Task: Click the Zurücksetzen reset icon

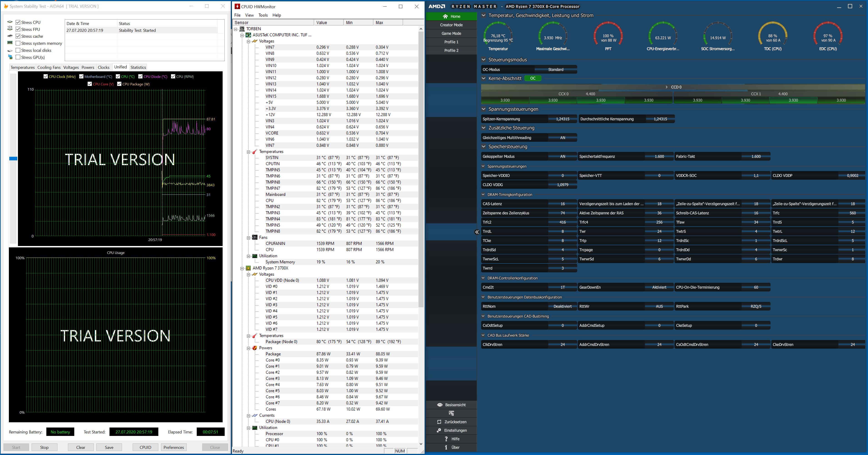Action: tap(439, 422)
